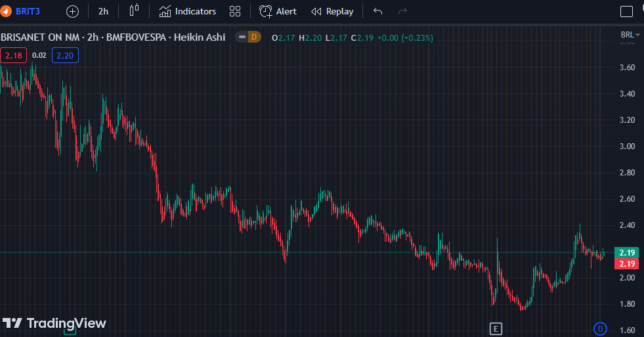Click the +0.00 (+0.23%) change value
Image resolution: width=644 pixels, height=337 pixels.
[x=405, y=38]
